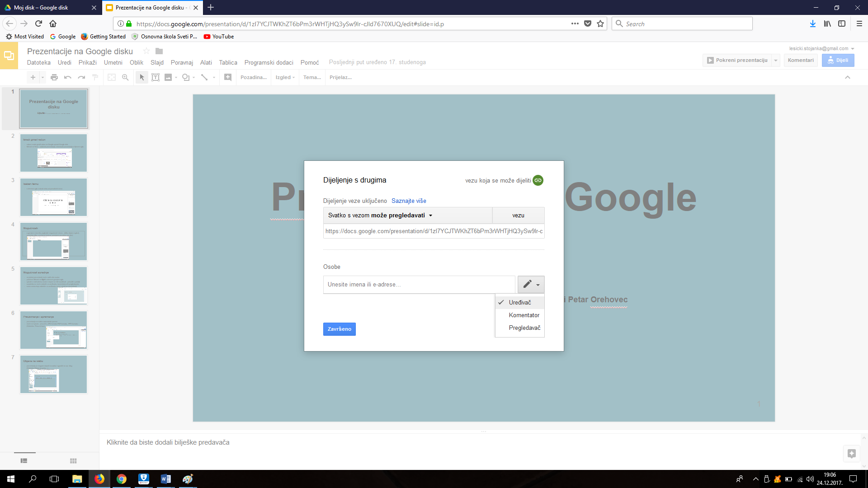Choose Pregledavač permission option
Viewport: 868px width, 488px height.
(x=524, y=328)
